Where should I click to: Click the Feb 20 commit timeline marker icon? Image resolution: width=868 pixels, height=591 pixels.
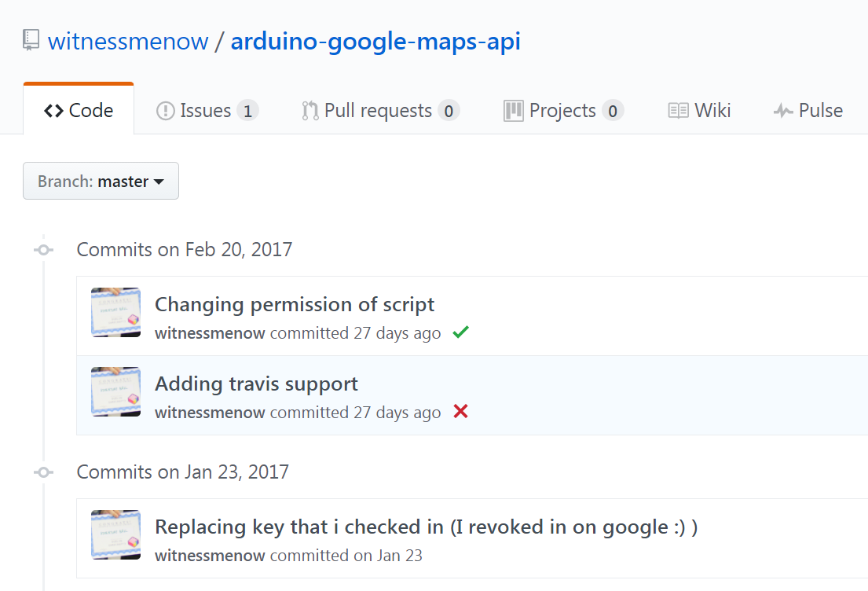[44, 250]
